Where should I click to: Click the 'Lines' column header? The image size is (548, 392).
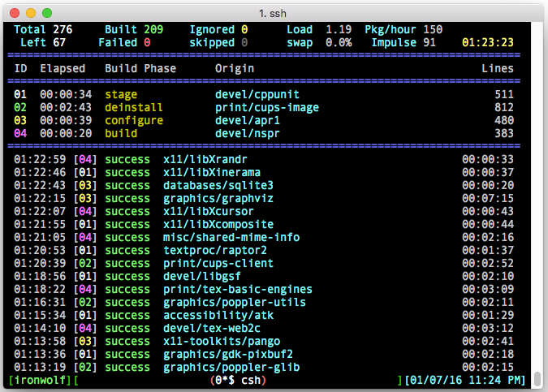[x=497, y=68]
